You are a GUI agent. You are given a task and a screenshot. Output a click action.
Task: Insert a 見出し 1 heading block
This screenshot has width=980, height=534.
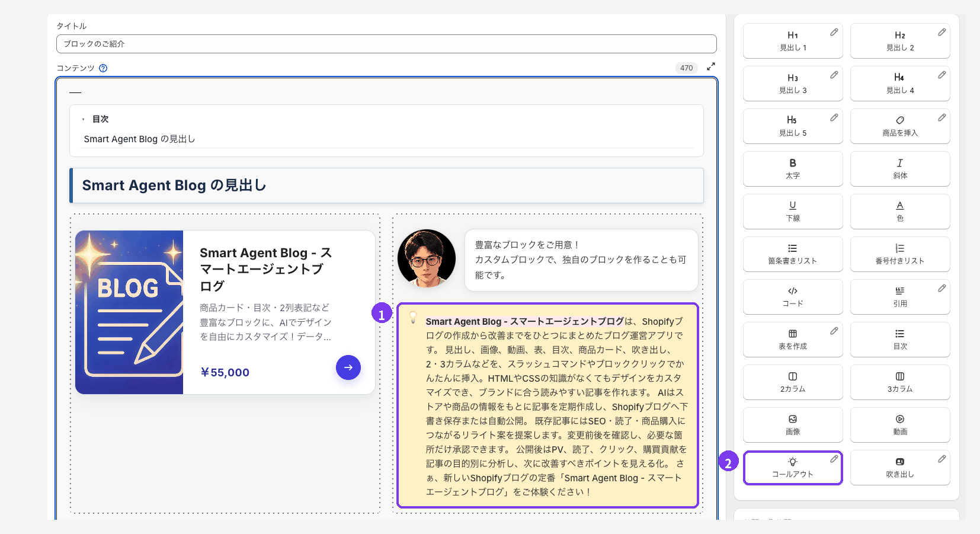click(793, 41)
